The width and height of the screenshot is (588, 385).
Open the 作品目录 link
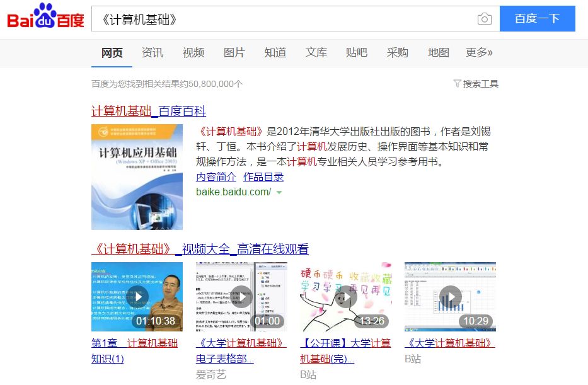(263, 176)
